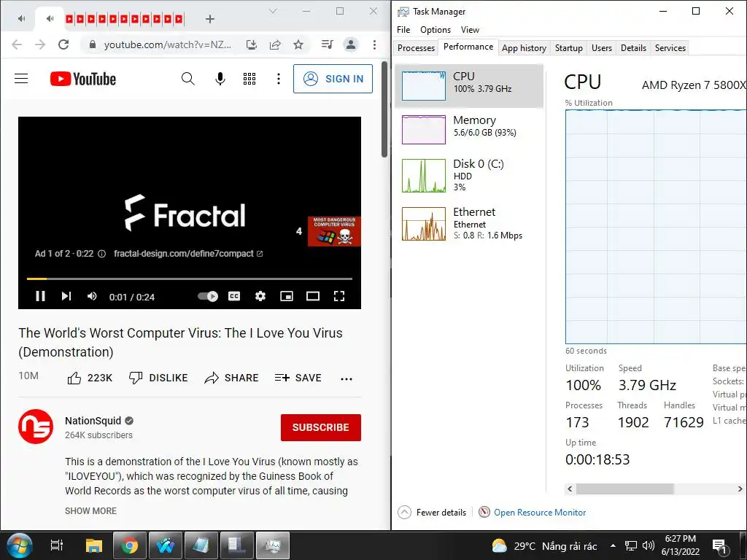
Task: Toggle closed captions CC button
Action: tap(234, 296)
